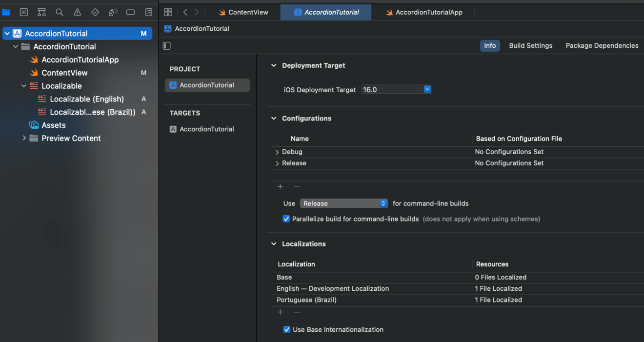644x342 pixels.
Task: Toggle Parallelize build for command-line builds
Action: tap(286, 219)
